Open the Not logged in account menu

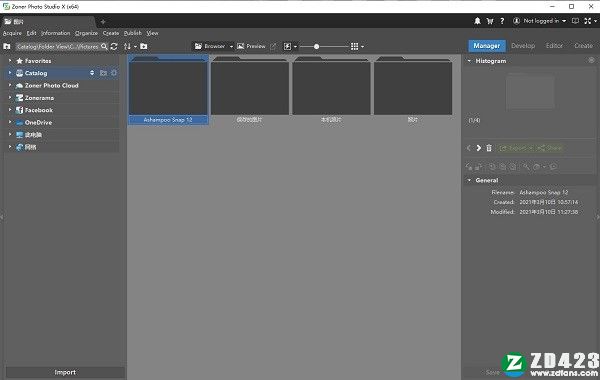(540, 21)
